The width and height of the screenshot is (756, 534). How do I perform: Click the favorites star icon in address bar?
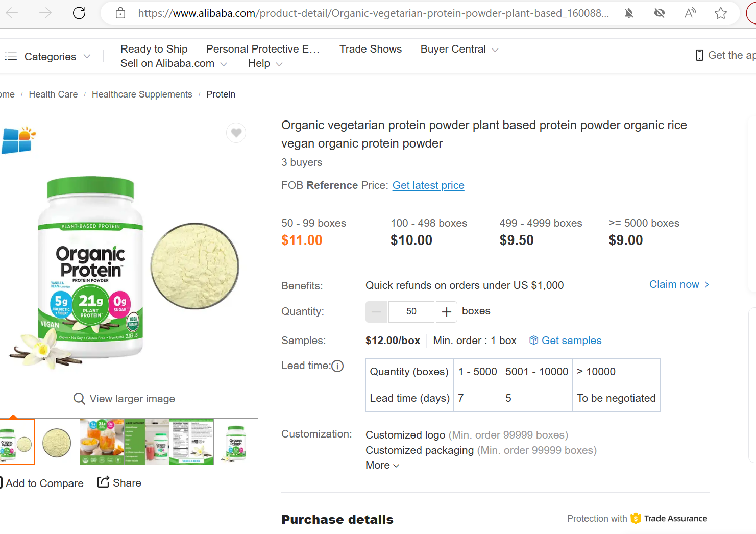tap(720, 13)
